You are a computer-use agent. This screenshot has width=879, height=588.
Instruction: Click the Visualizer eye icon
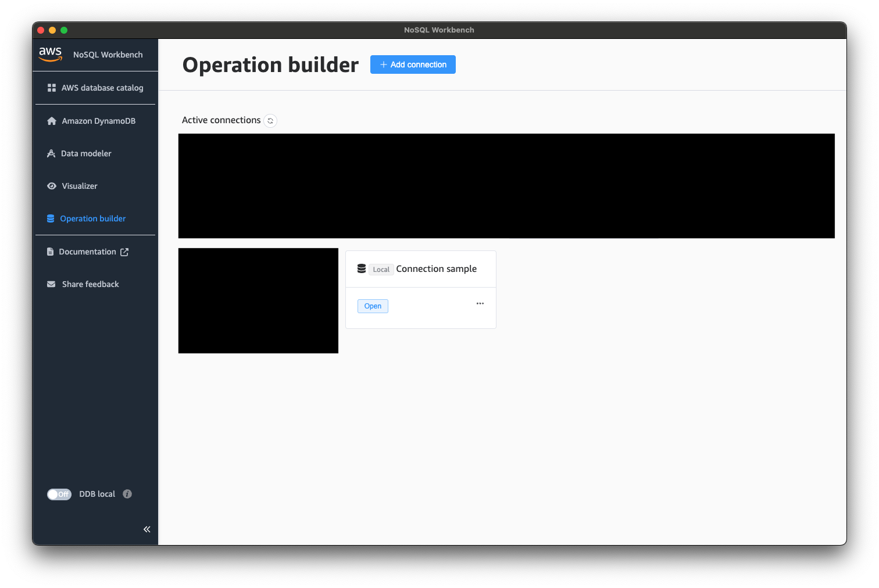coord(52,186)
